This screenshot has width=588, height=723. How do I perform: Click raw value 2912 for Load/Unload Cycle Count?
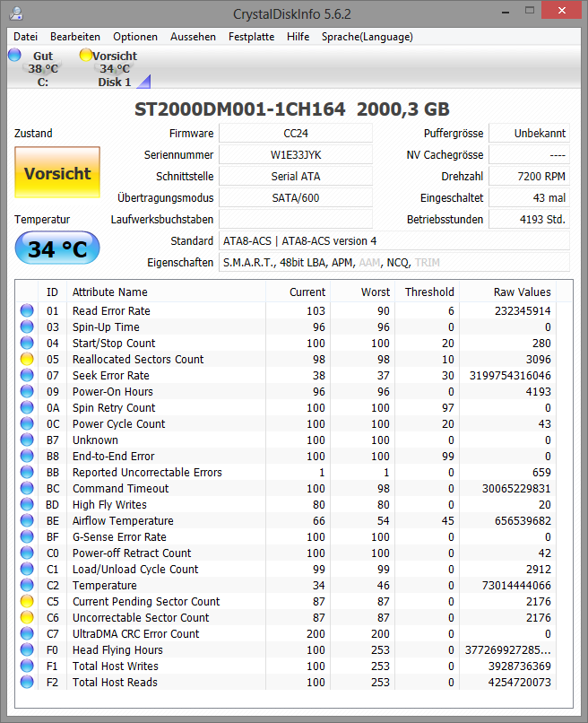pos(538,569)
